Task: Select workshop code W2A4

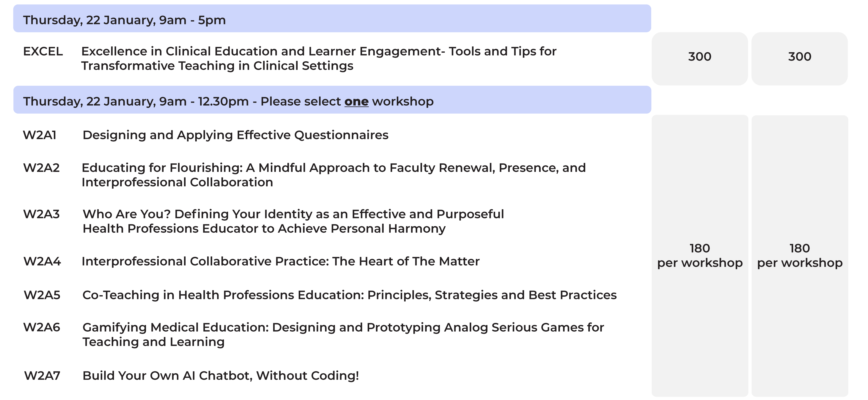Action: pyautogui.click(x=42, y=261)
